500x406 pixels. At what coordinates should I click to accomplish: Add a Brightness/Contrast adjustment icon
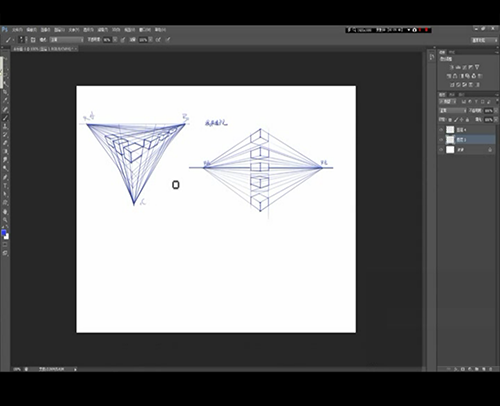click(452, 67)
